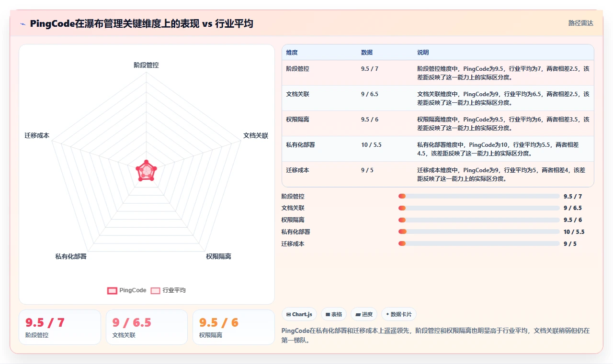Viewport: 613px width, 364px height.
Task: Click the icon in the 数据卡片 chip
Action: [x=387, y=314]
